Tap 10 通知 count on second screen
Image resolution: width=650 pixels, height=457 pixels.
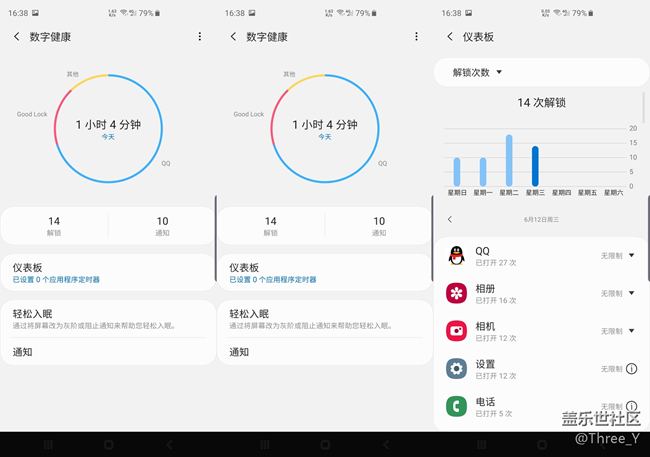pos(379,226)
